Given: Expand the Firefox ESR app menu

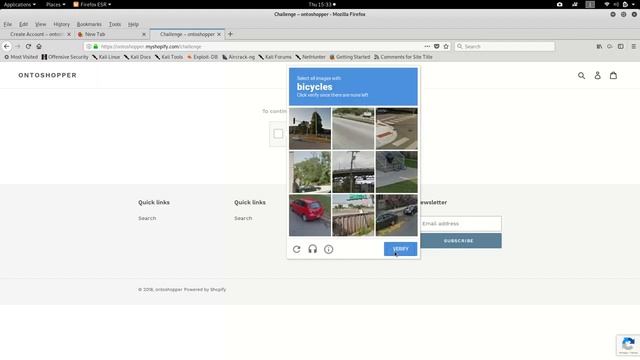Looking at the screenshot, I should click(92, 4).
